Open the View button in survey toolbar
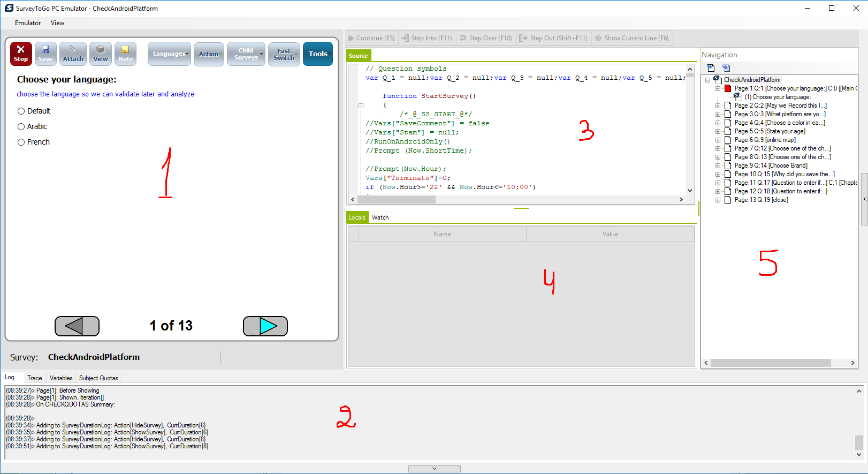 click(x=101, y=54)
